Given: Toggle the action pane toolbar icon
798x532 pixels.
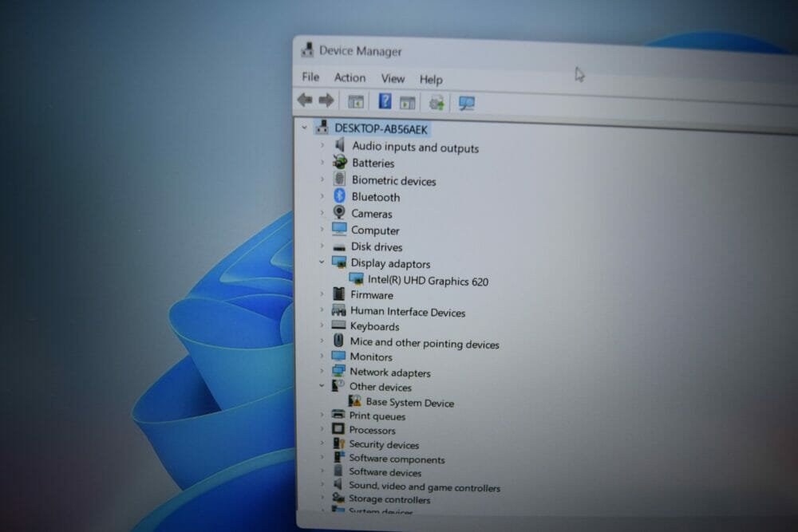Looking at the screenshot, I should pyautogui.click(x=408, y=103).
